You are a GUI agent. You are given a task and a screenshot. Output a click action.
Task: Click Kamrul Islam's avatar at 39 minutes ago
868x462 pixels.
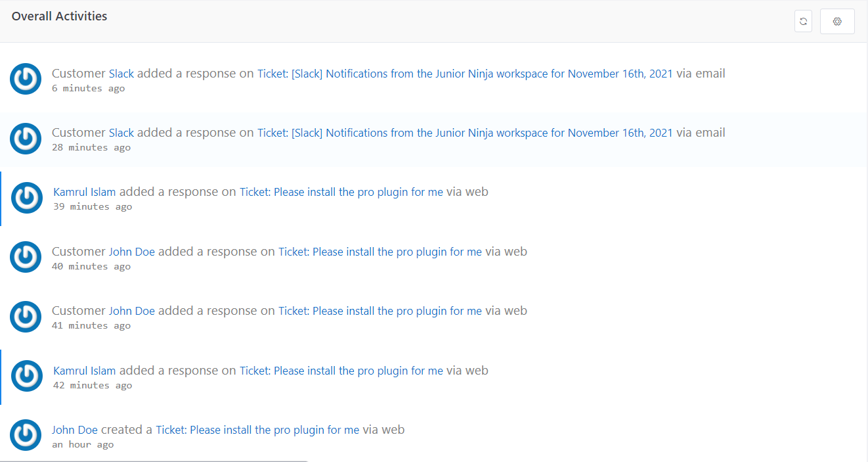coord(27,198)
